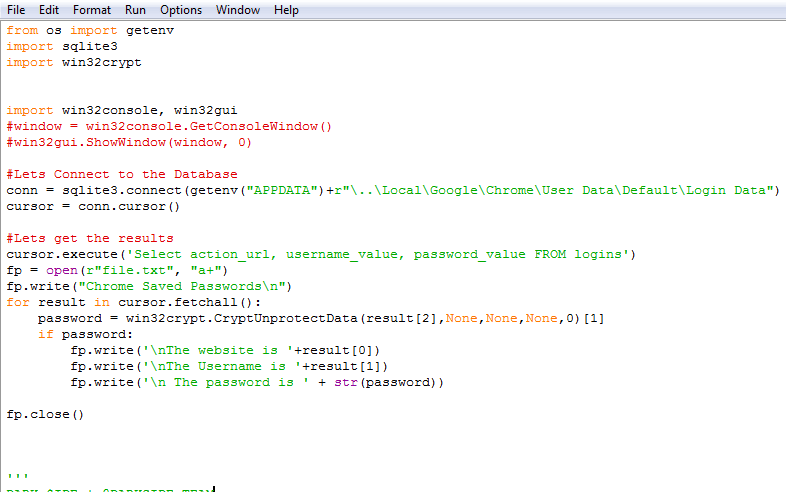Click the 'import sqlite3' line
Image resolution: width=786 pixels, height=492 pixels.
tap(62, 47)
